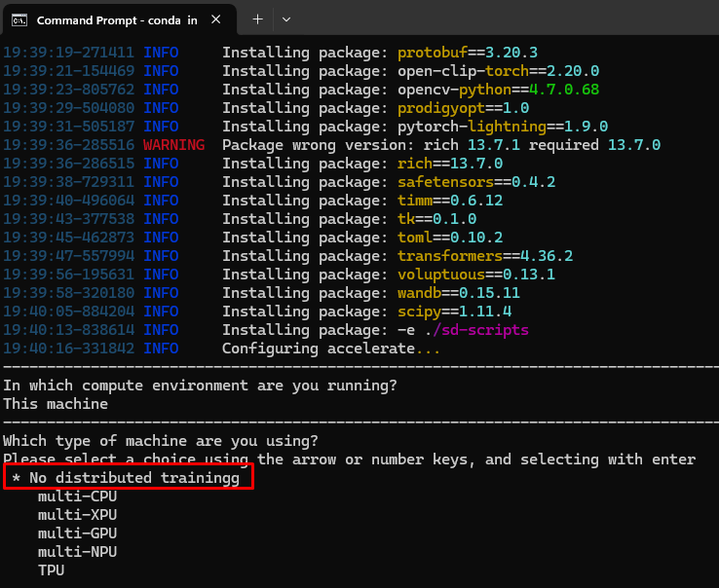Image resolution: width=719 pixels, height=588 pixels.
Task: Click the red WARNING label in the log
Action: (x=173, y=145)
